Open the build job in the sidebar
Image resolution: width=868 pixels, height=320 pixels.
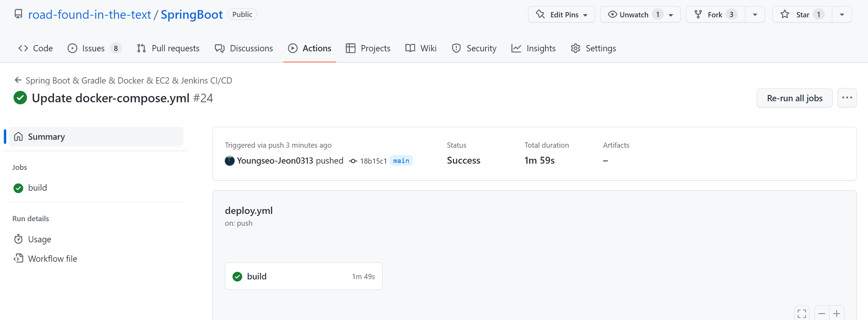point(96,188)
